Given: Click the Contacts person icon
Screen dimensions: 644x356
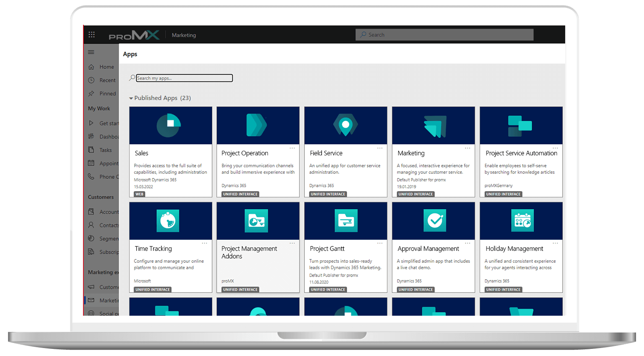Looking at the screenshot, I should click(91, 225).
